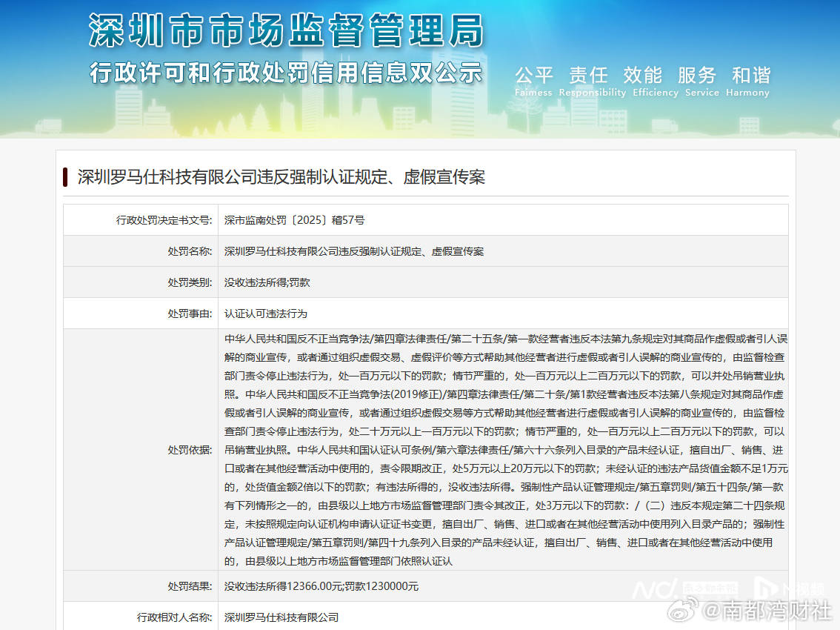Click the 和谐 Harmony slogan
Viewport: 840px width, 630px height.
(751, 76)
